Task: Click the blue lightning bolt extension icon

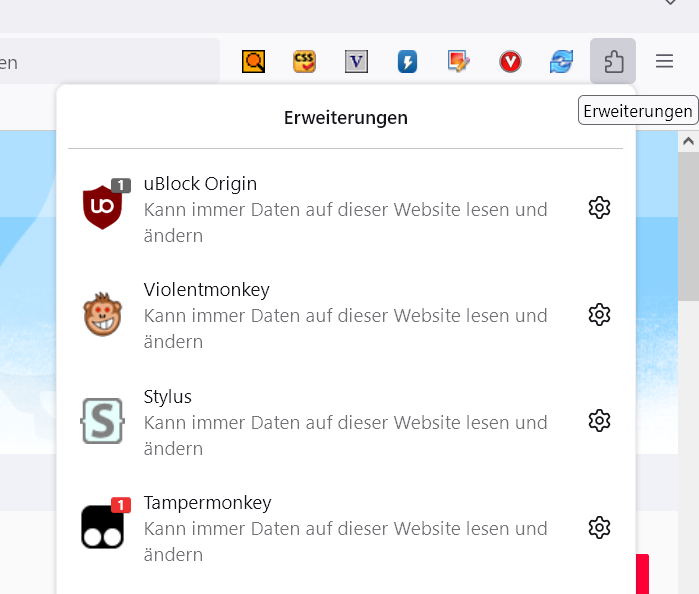Action: pyautogui.click(x=408, y=62)
